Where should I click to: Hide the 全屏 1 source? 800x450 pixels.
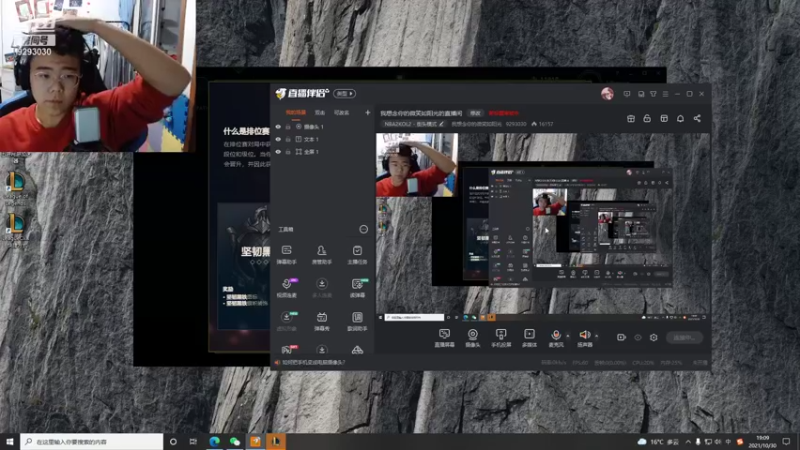point(278,152)
